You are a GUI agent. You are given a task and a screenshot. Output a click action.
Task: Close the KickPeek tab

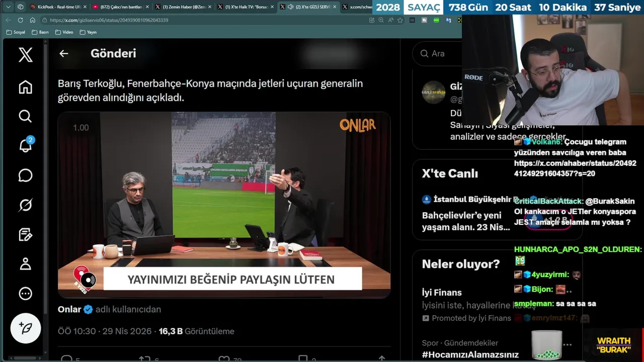[x=85, y=7]
